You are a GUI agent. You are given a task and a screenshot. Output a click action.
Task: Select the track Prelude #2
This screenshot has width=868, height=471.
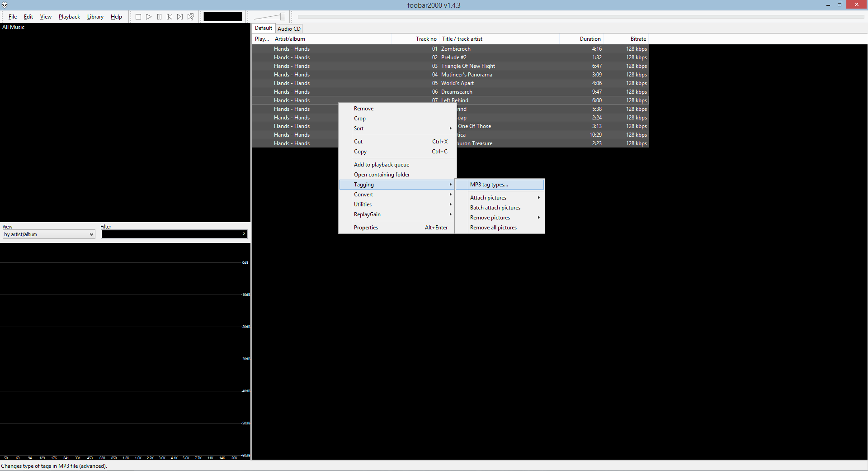(x=450, y=57)
